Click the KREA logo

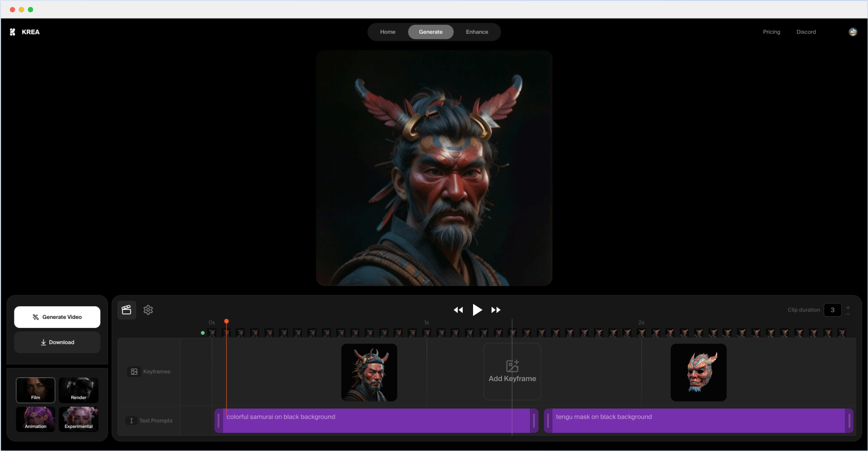pos(25,32)
